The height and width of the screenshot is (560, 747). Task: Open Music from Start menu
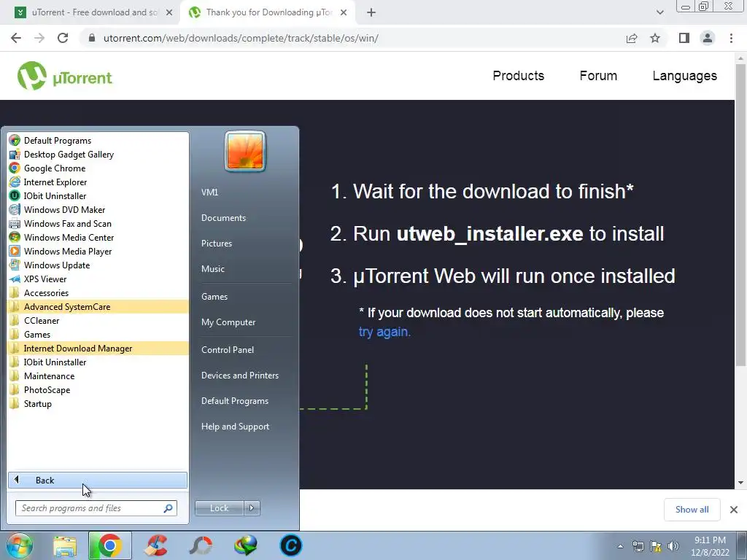pos(213,269)
